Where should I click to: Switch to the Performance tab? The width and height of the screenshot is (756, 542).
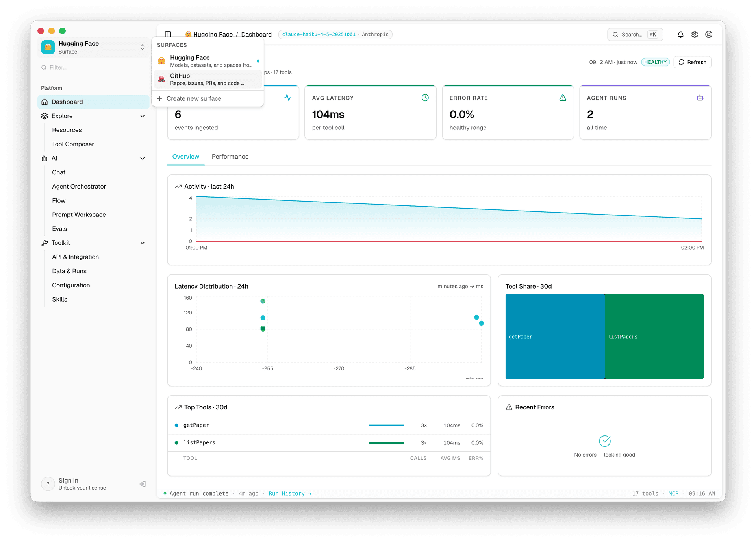coord(230,157)
